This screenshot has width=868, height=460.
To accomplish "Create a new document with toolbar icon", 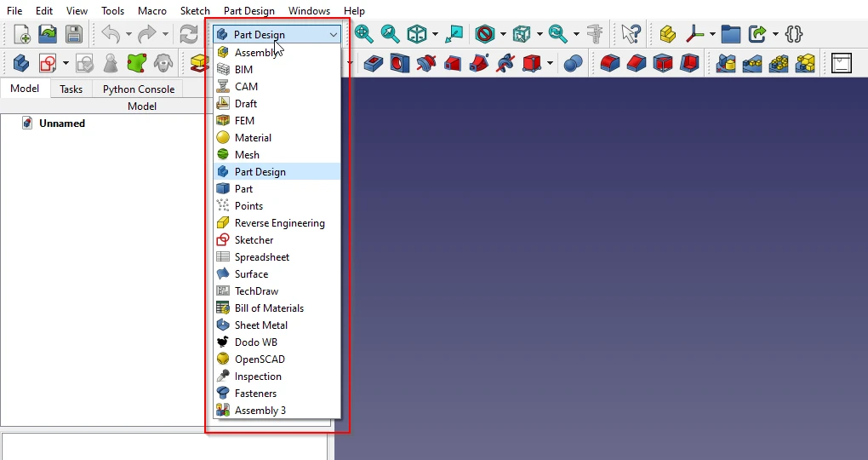I will pos(21,34).
